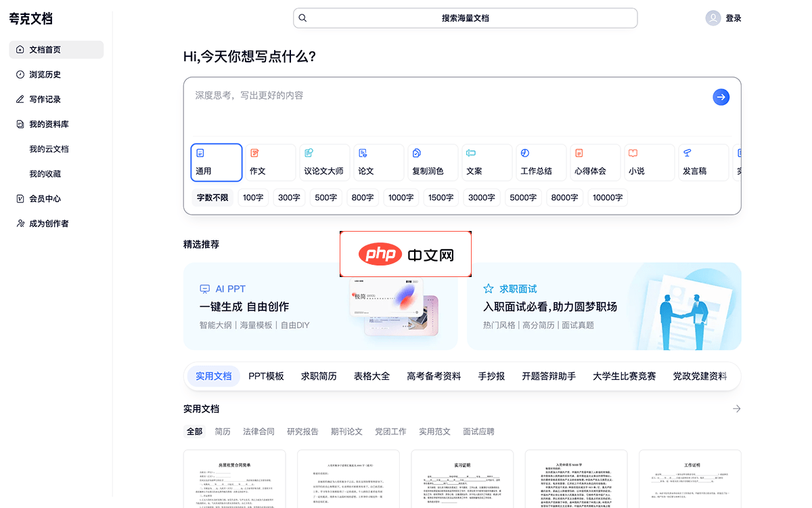Screen dimensions: 812x508
Task: Click the 浏览历史 clock icon
Action: point(20,75)
